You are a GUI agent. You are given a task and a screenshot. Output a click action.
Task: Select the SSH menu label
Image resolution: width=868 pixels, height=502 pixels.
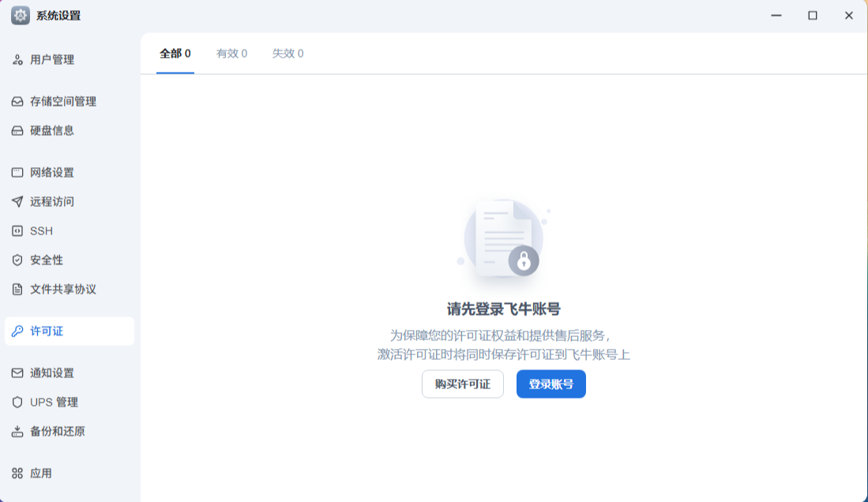click(42, 230)
